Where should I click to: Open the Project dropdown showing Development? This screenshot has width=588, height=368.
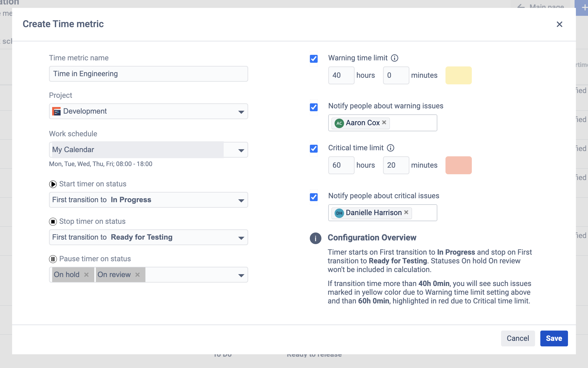(148, 111)
